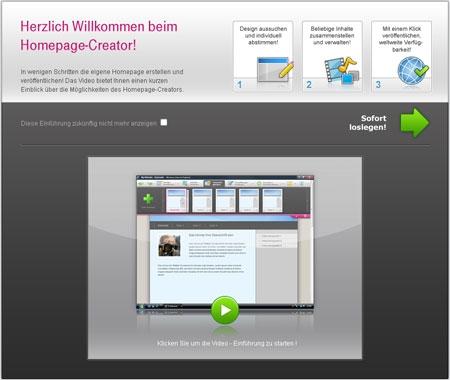
Task: Click 'Klicken Sie um die Video - Einführung zu starten' caption
Action: [x=227, y=343]
